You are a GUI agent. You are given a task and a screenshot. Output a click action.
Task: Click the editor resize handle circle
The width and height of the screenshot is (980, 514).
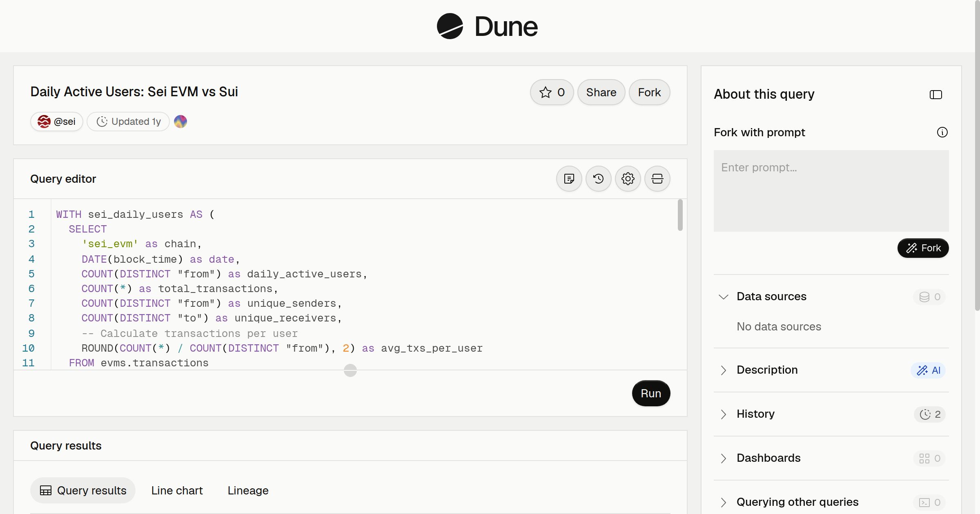(x=350, y=370)
